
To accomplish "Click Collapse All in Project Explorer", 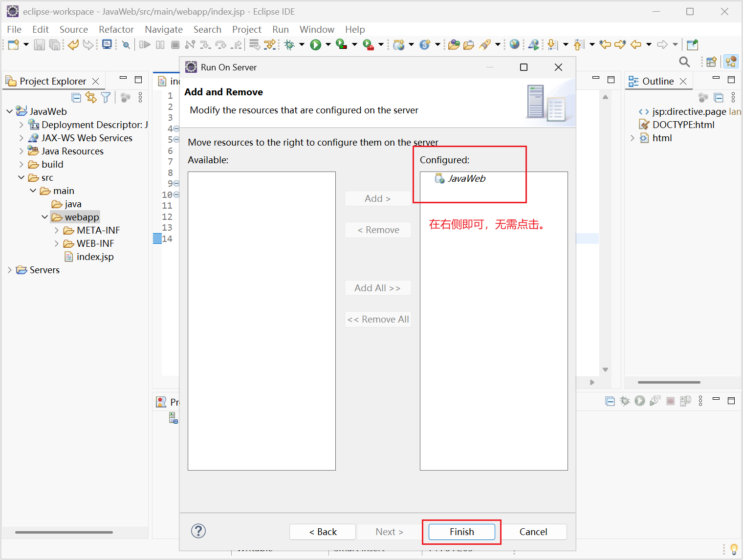I will coord(76,98).
